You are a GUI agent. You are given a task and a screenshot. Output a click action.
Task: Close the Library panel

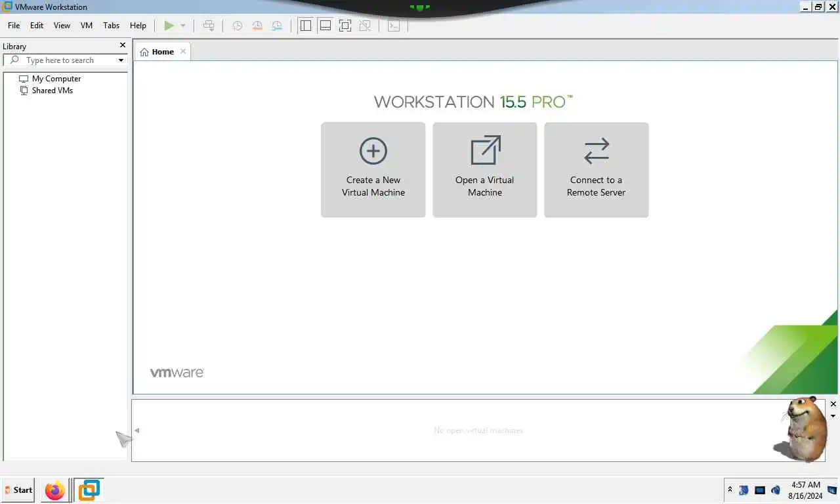(122, 45)
